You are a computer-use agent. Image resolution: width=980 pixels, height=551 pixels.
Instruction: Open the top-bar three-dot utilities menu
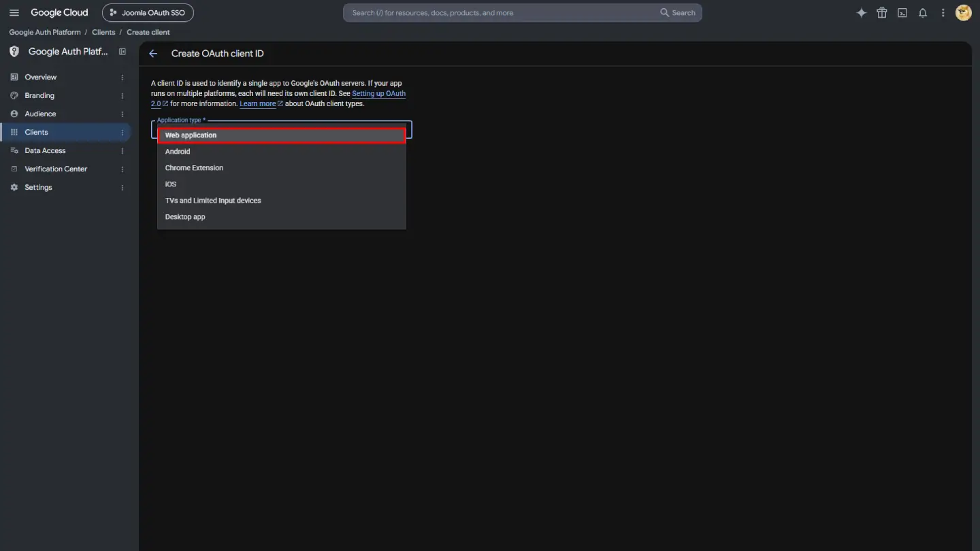943,13
